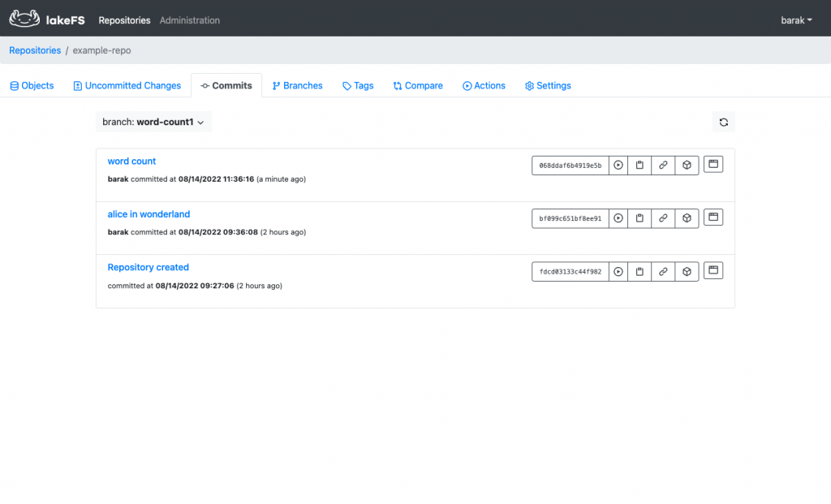
Task: Click timestamp 08/14/2022 09:36:08
Action: pos(217,232)
